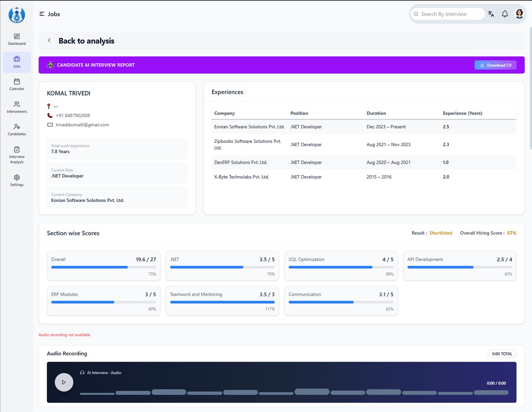Click the Experiences heading

pos(227,92)
